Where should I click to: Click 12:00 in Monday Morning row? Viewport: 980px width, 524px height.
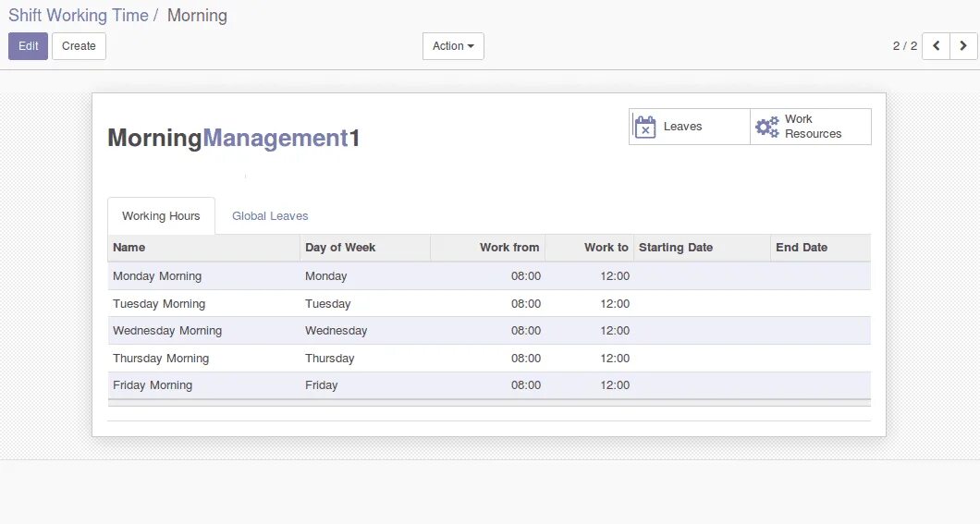click(x=615, y=276)
